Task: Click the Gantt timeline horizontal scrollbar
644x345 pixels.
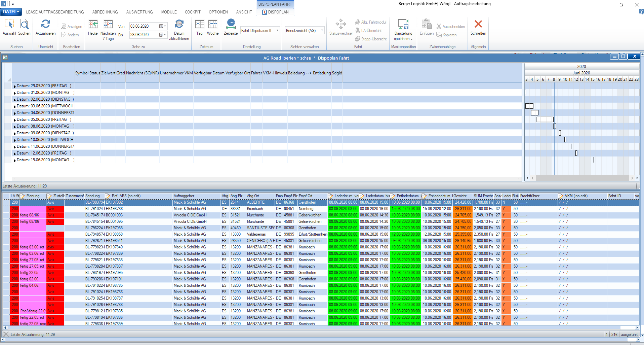Action: coord(582,178)
